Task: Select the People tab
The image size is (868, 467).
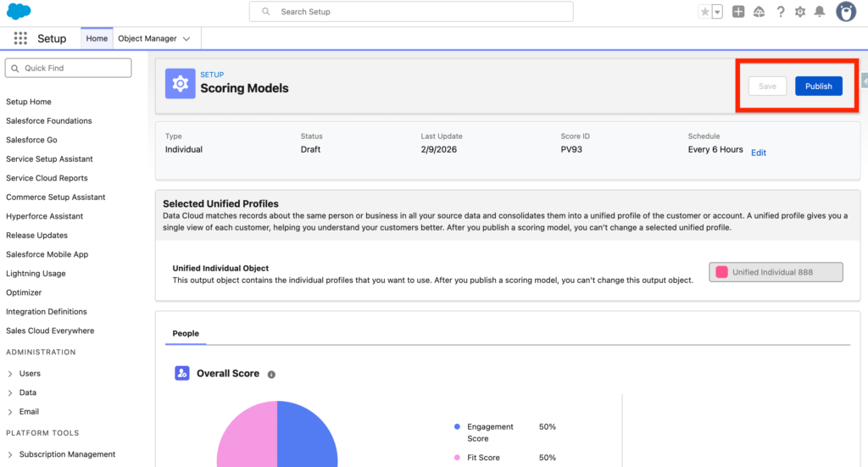Action: pos(186,333)
